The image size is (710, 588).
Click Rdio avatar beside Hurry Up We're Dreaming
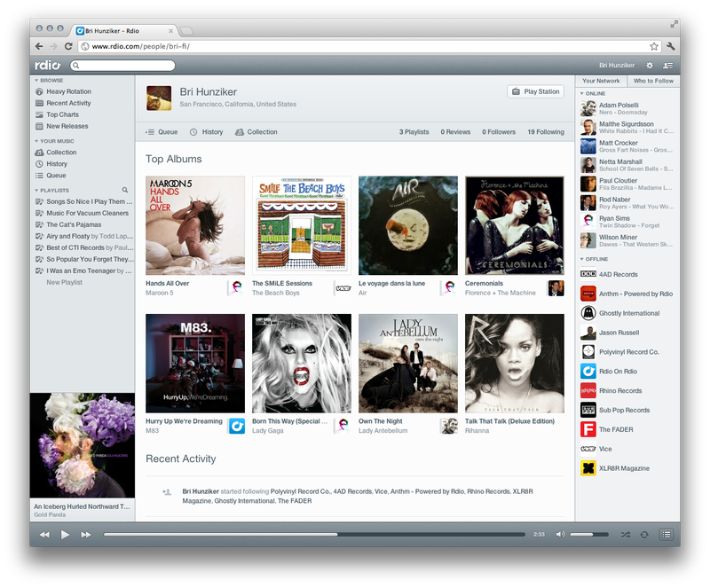click(237, 426)
